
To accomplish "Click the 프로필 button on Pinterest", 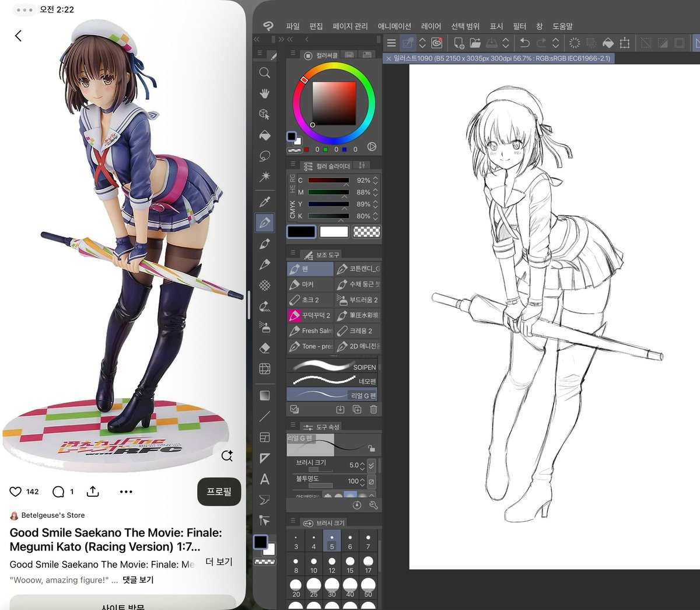I will (219, 492).
